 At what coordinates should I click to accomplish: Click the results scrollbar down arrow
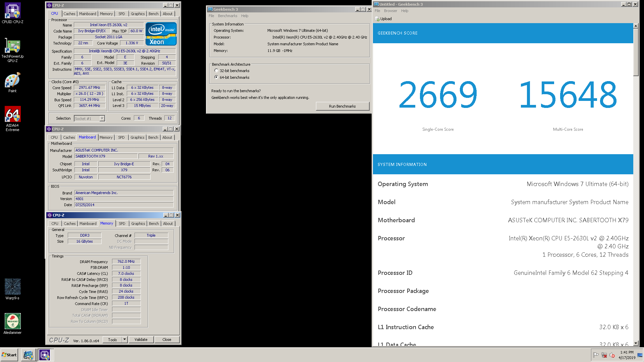tap(636, 343)
